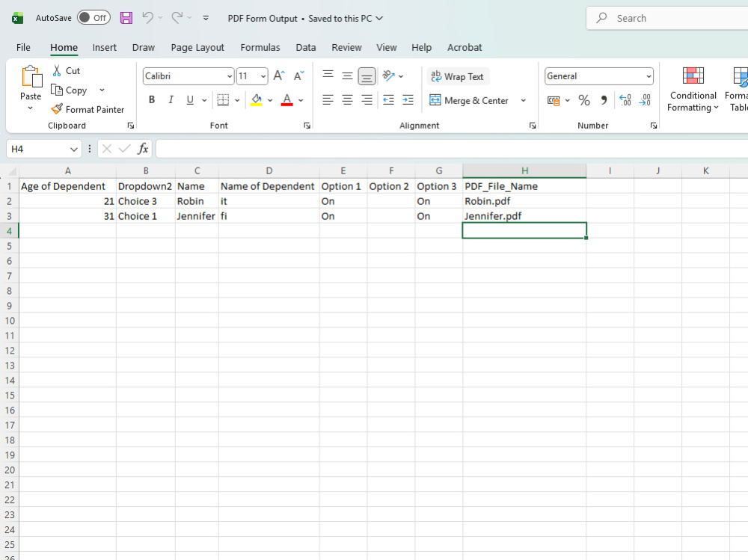This screenshot has width=748, height=560.
Task: Decrease the cell indent
Action: [388, 99]
